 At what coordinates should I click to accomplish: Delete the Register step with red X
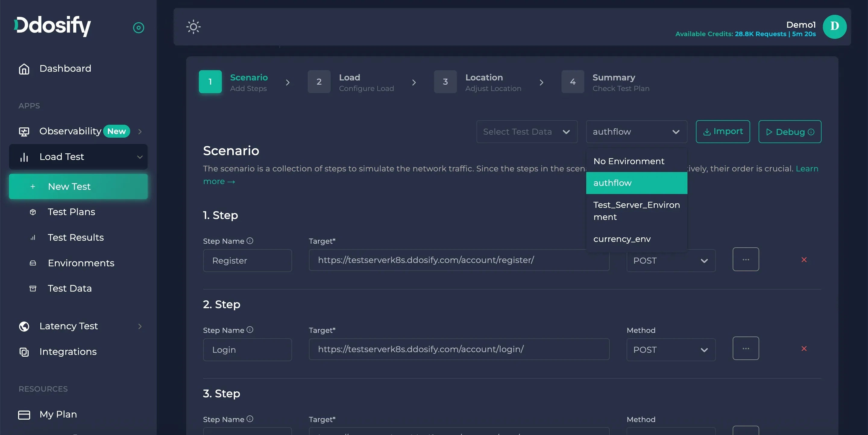tap(804, 260)
